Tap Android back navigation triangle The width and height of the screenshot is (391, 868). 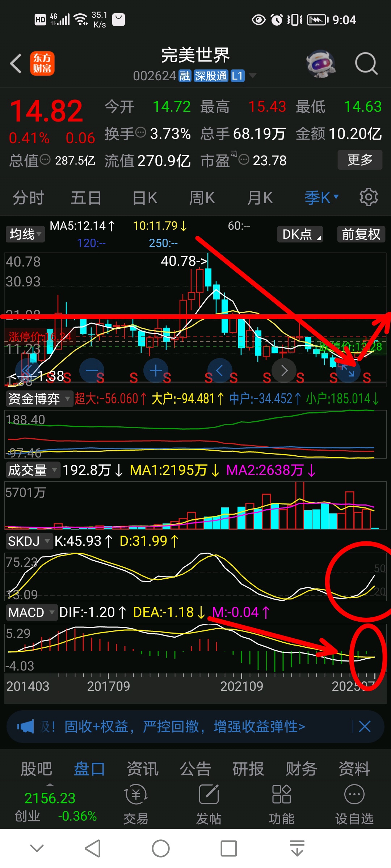(93, 848)
